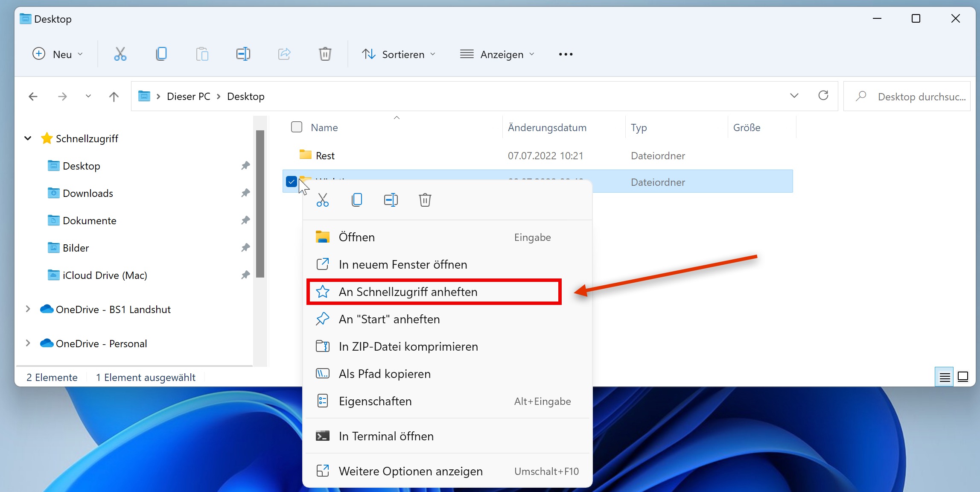The width and height of the screenshot is (980, 492).
Task: Click the trash delete icon in toolbar
Action: coord(325,54)
